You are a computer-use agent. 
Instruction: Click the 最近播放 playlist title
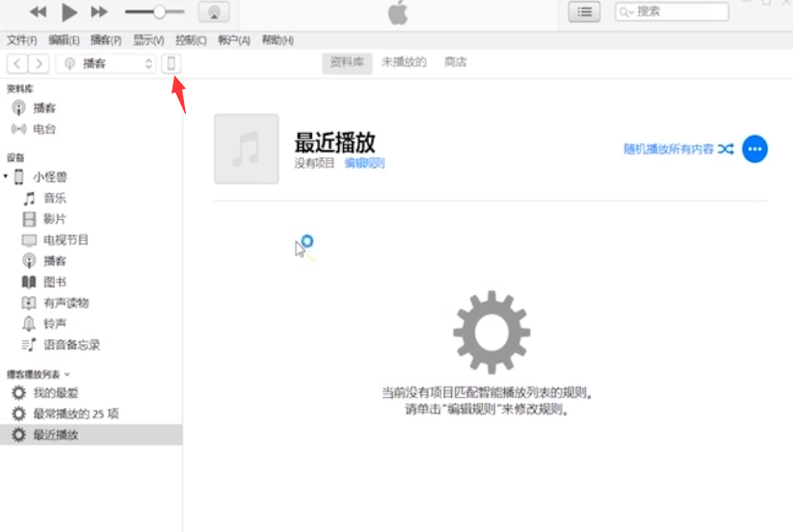coord(334,142)
